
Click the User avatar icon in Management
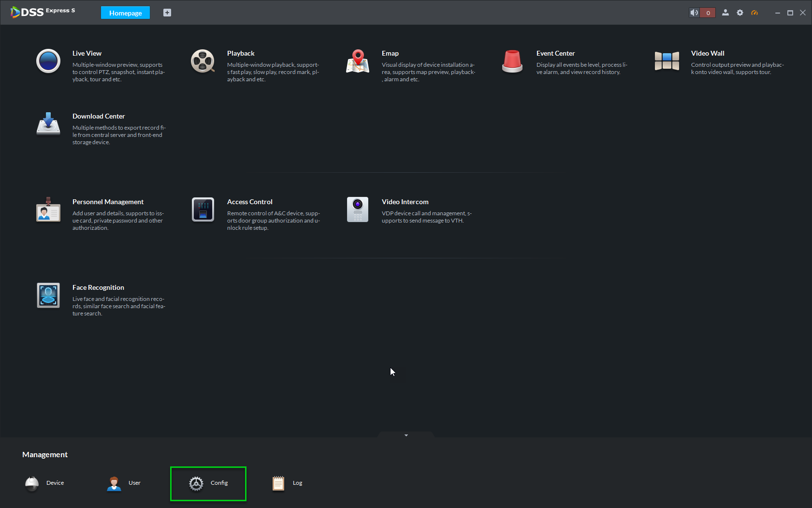[x=114, y=483]
